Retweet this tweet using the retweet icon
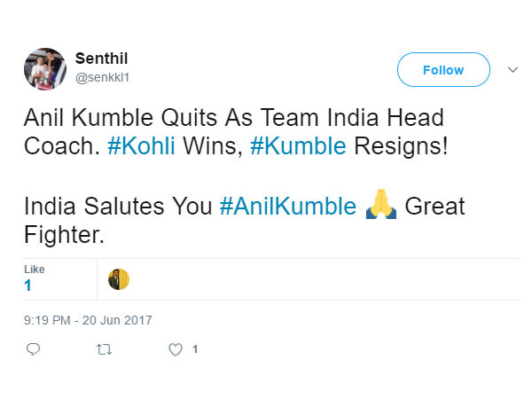 tap(104, 349)
